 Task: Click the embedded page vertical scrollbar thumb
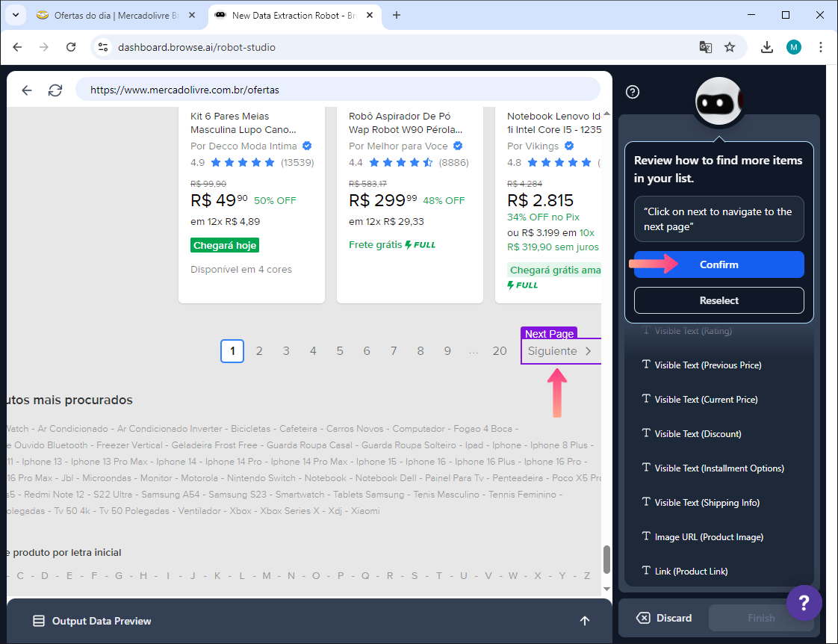pos(606,559)
